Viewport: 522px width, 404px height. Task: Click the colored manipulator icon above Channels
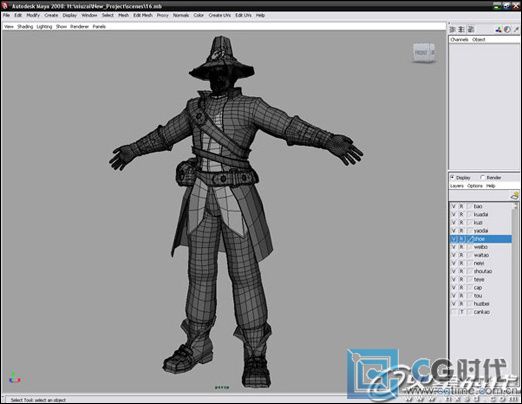point(498,30)
